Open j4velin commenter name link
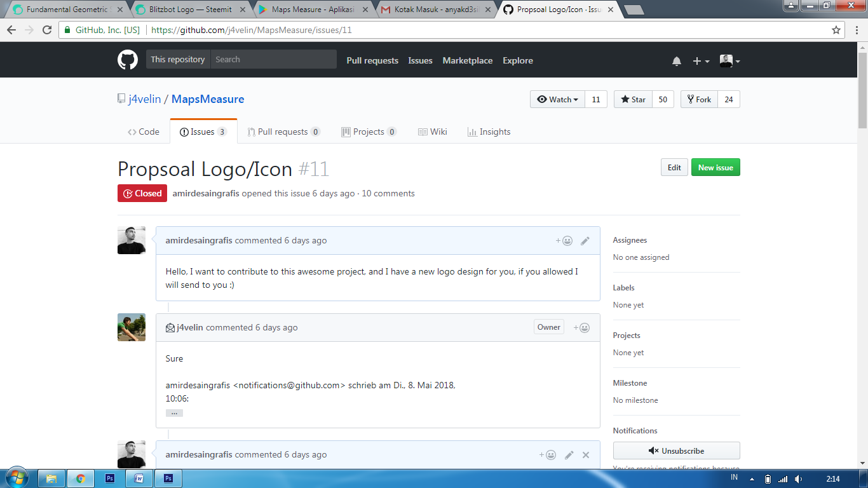The height and width of the screenshot is (488, 868). pos(190,327)
